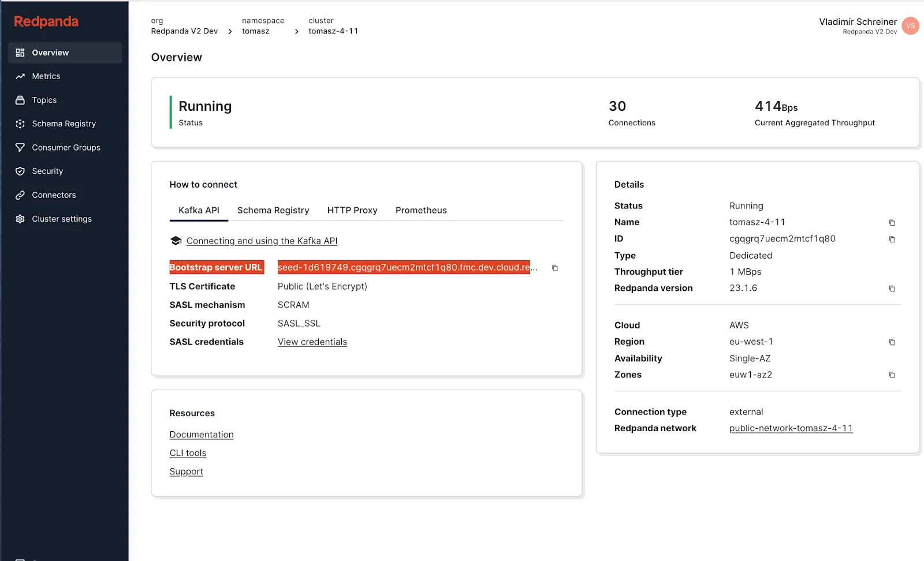Select the Connectors link icon

20,195
